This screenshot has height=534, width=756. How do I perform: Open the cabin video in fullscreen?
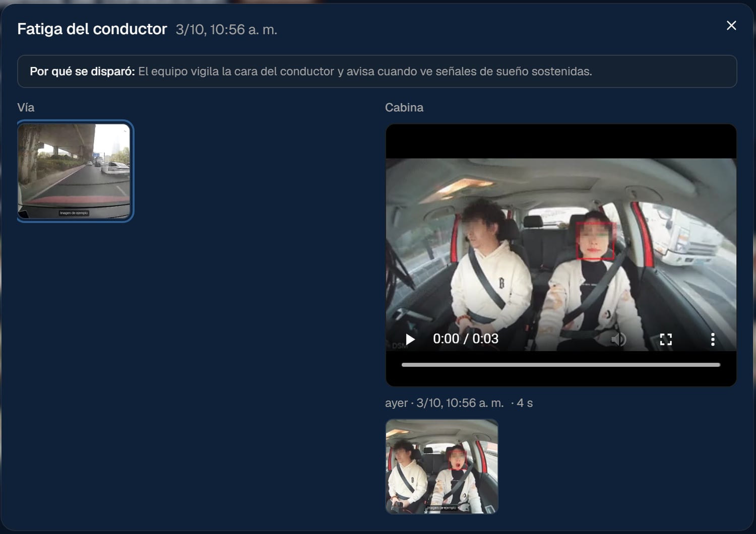pos(666,339)
